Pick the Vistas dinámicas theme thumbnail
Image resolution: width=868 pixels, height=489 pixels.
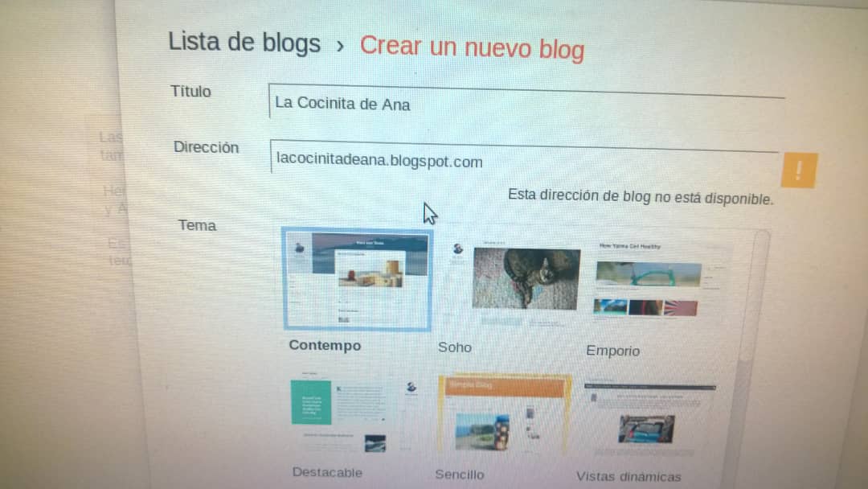649,419
